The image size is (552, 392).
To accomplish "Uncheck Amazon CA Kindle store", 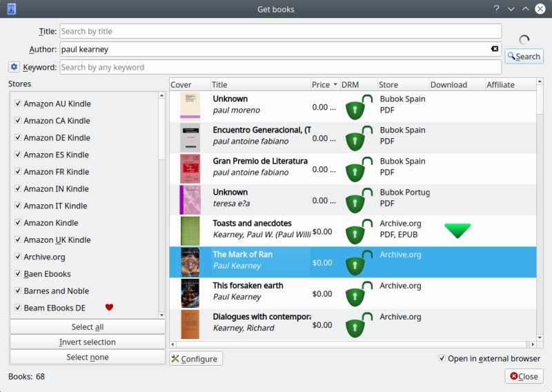I will [18, 120].
